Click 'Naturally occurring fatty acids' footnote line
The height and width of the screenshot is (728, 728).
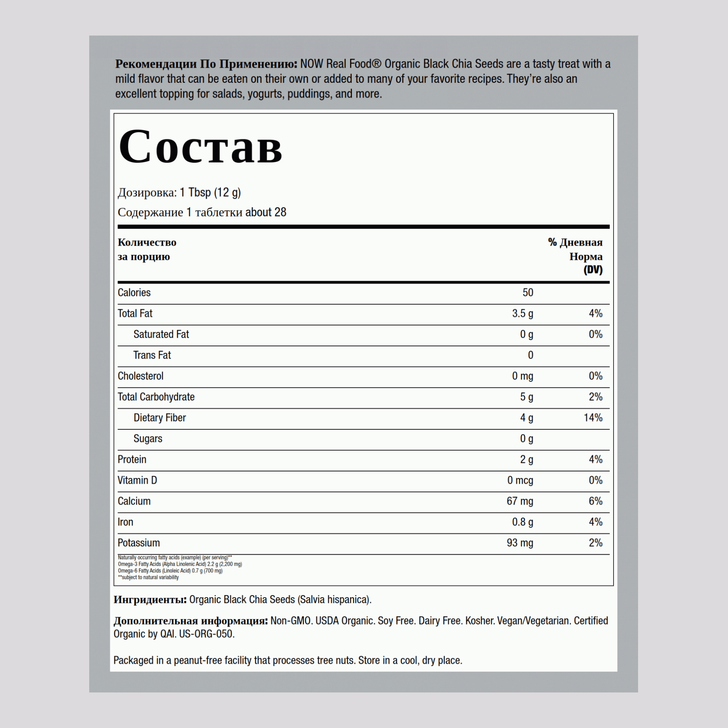(175, 557)
